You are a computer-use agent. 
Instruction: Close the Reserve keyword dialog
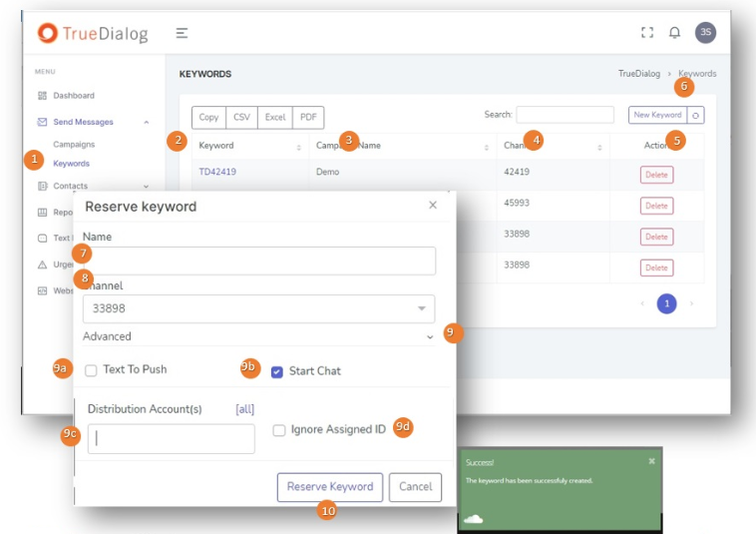[433, 206]
